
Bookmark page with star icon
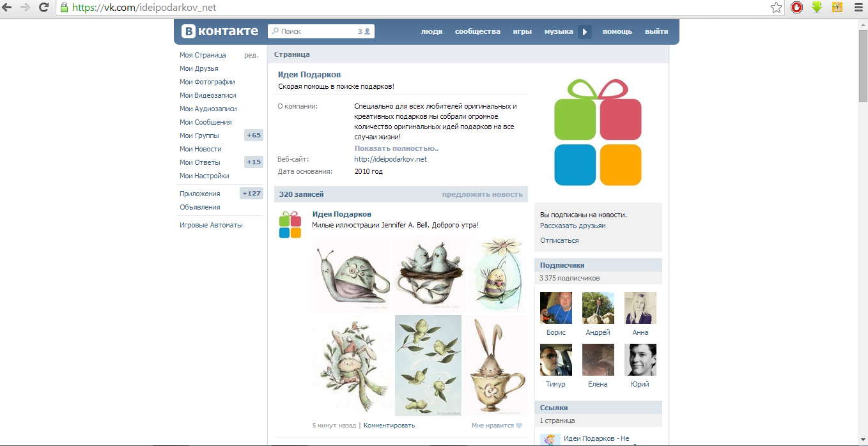point(776,8)
